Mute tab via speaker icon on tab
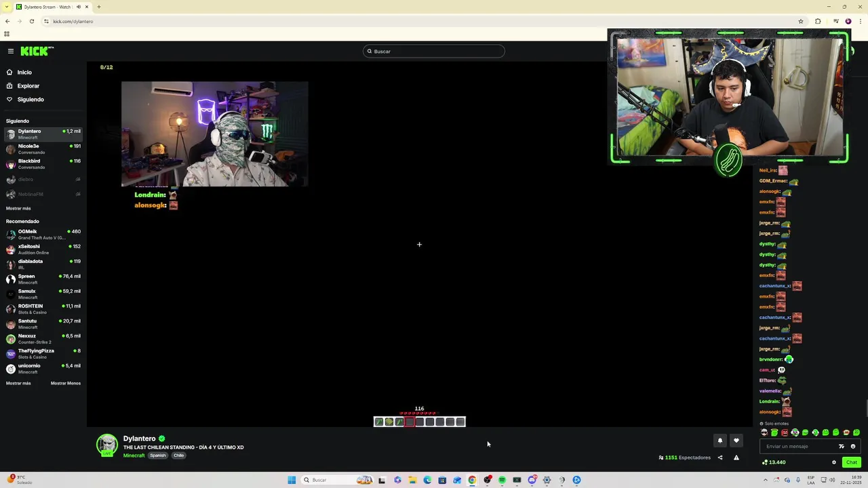868x488 pixels. point(79,7)
